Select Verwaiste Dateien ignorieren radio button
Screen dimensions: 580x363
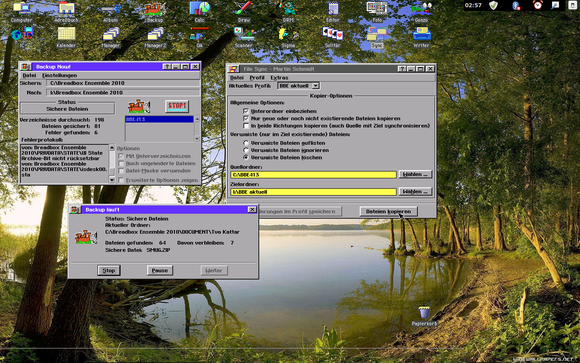[246, 150]
